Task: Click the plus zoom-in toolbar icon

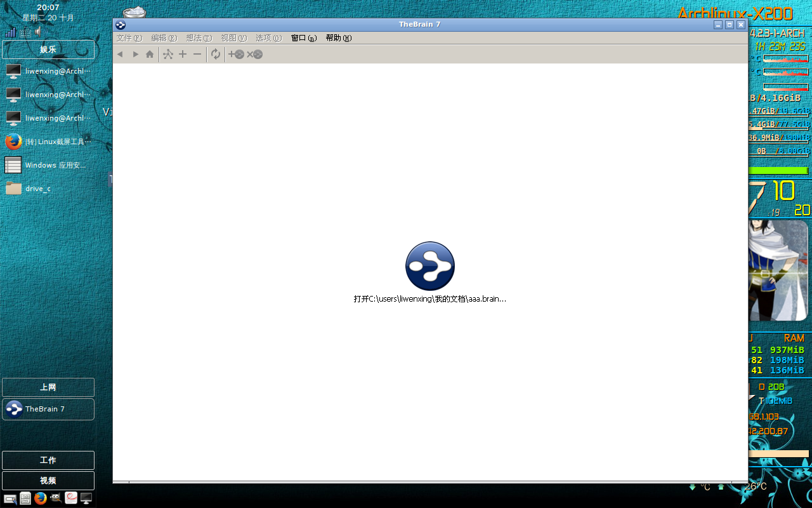Action: click(183, 55)
